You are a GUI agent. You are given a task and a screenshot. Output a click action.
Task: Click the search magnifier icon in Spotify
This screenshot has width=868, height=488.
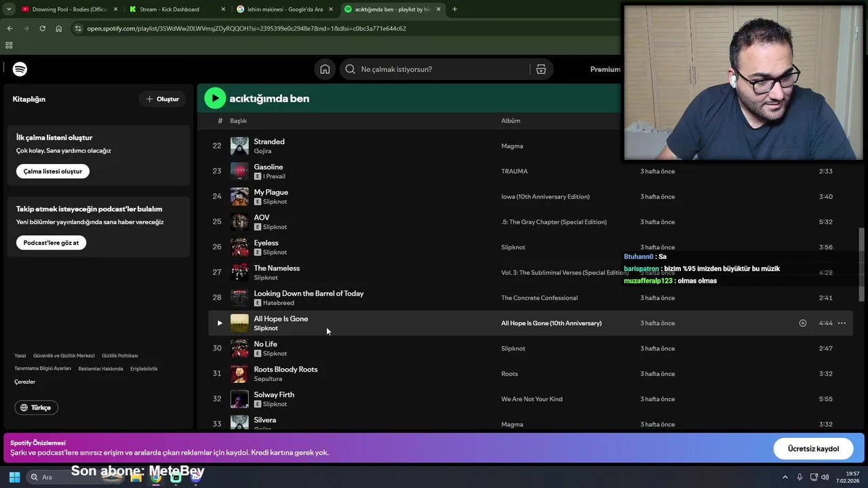(x=350, y=69)
